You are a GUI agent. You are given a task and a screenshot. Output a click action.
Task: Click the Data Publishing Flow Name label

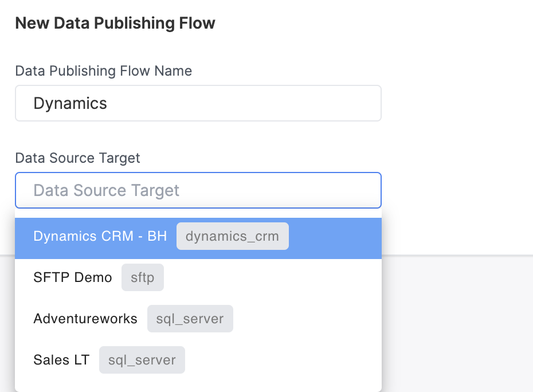[104, 70]
